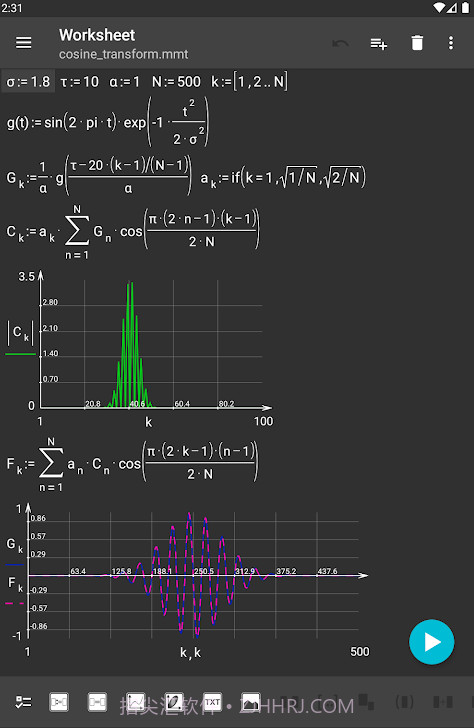The height and width of the screenshot is (728, 474).
Task: Select the g(t) function definition
Action: click(108, 123)
